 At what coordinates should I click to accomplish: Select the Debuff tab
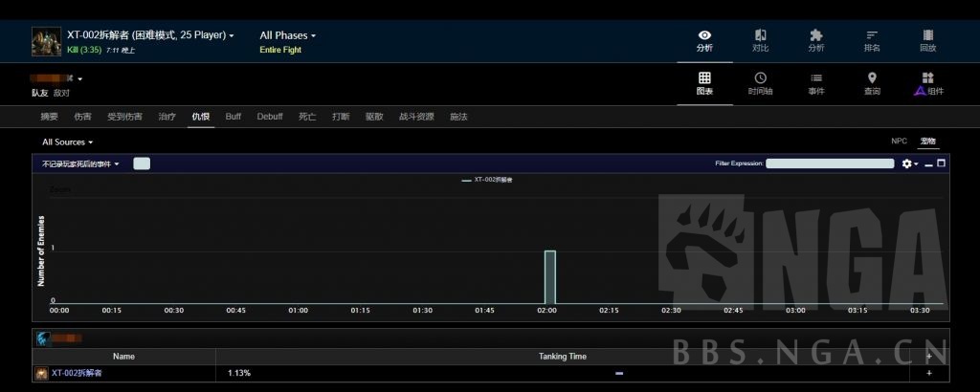pyautogui.click(x=270, y=117)
